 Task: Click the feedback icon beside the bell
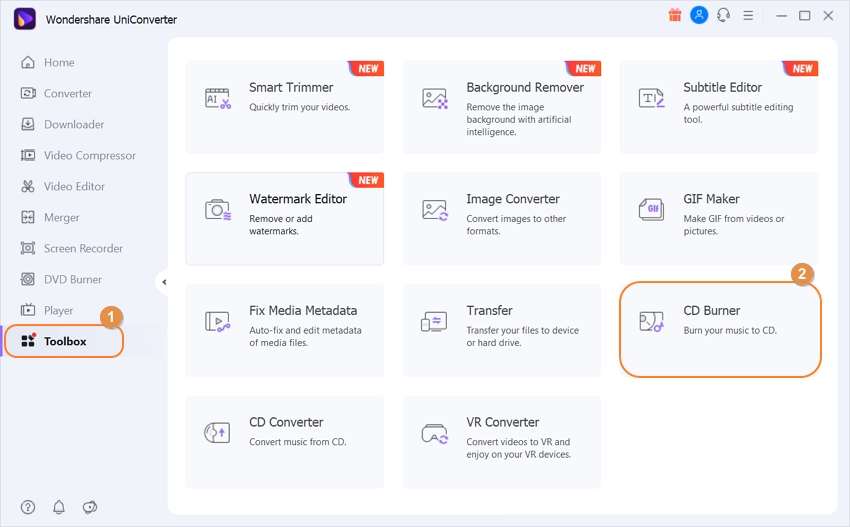point(89,507)
